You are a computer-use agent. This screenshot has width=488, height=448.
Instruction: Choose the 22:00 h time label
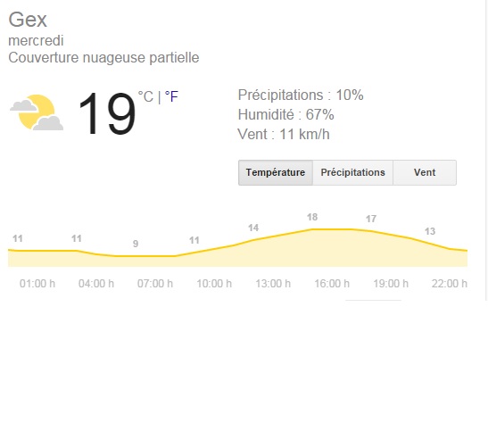(x=450, y=284)
